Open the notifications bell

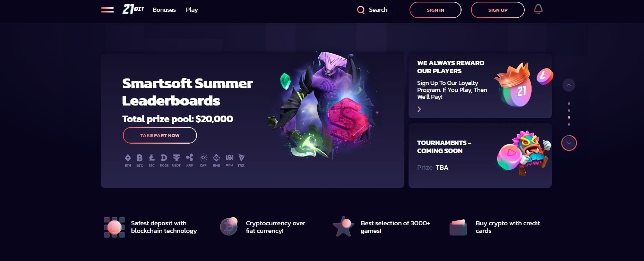pos(538,9)
